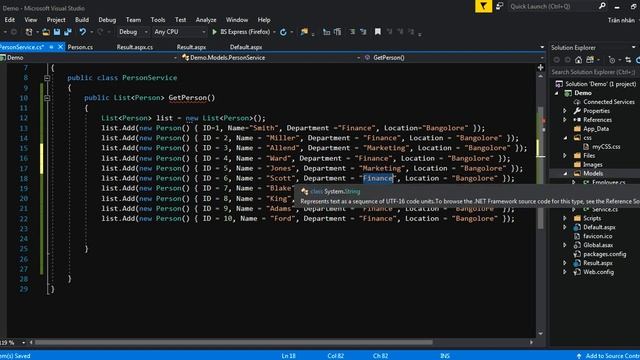Click the Search Solution Explorer field

point(594,72)
